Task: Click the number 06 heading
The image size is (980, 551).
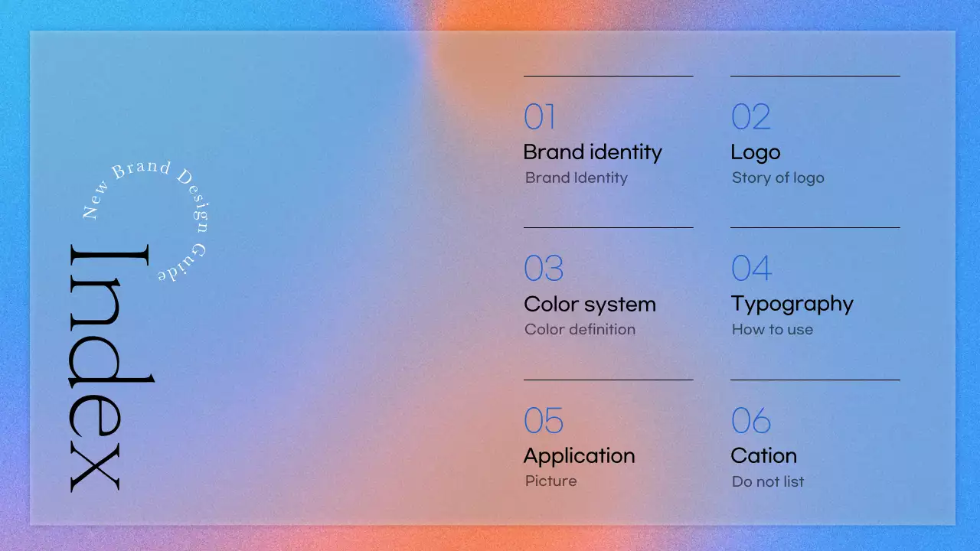Action: point(750,421)
